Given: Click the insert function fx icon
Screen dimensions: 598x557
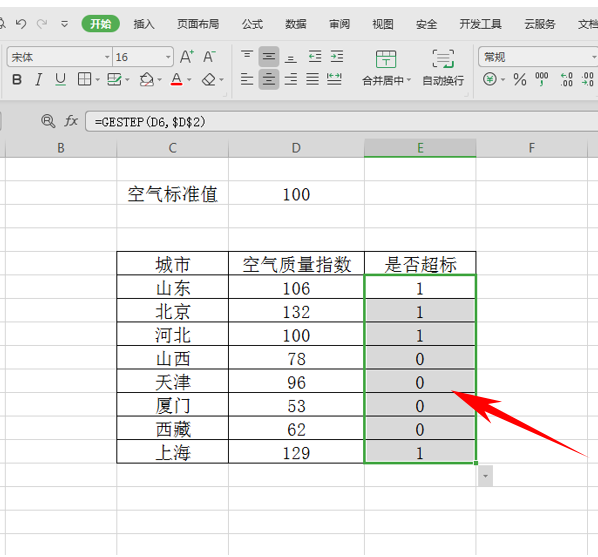Looking at the screenshot, I should tap(71, 121).
